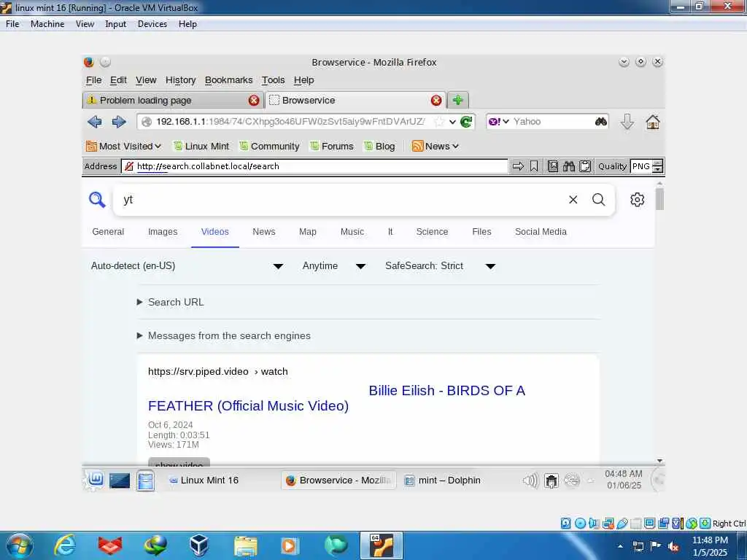Open Blog bookmark

pos(379,146)
